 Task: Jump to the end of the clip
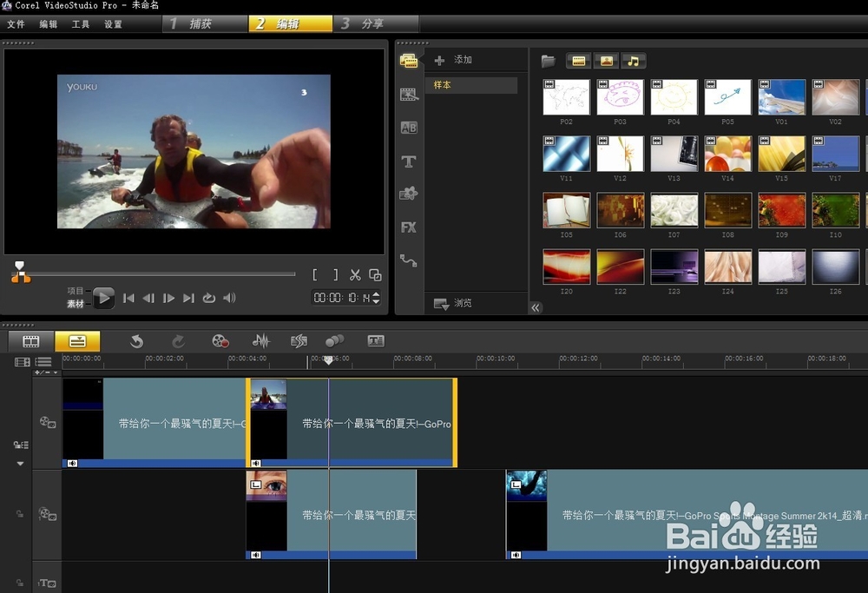(188, 298)
